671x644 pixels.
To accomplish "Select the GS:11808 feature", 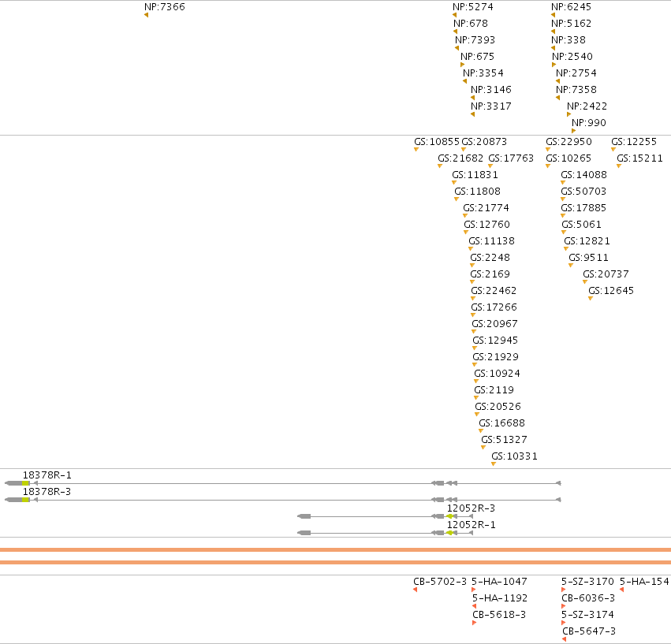I will pyautogui.click(x=477, y=192).
